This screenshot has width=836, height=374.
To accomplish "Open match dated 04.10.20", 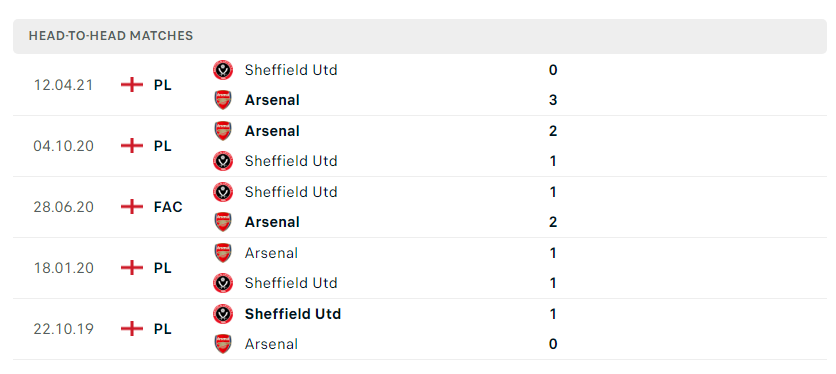I will 420,146.
